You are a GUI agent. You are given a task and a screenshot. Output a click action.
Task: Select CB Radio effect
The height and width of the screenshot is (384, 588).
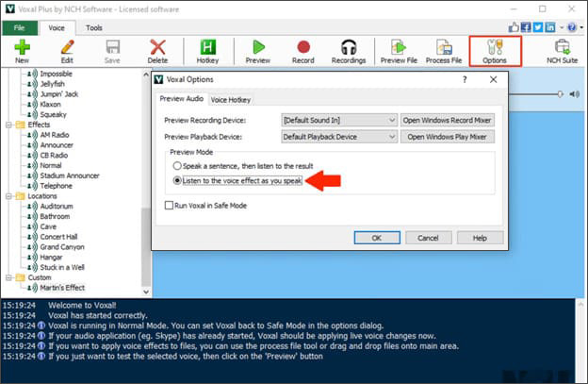54,155
